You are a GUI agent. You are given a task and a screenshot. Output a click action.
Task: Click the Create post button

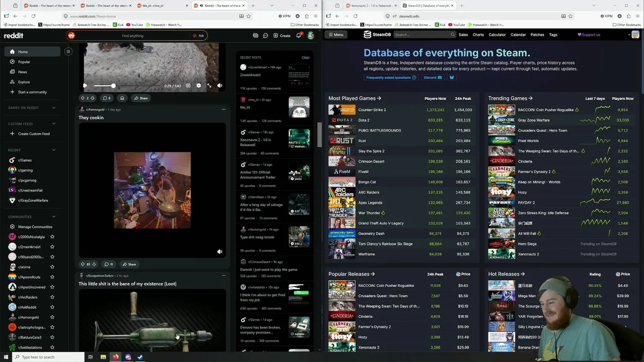click(282, 36)
